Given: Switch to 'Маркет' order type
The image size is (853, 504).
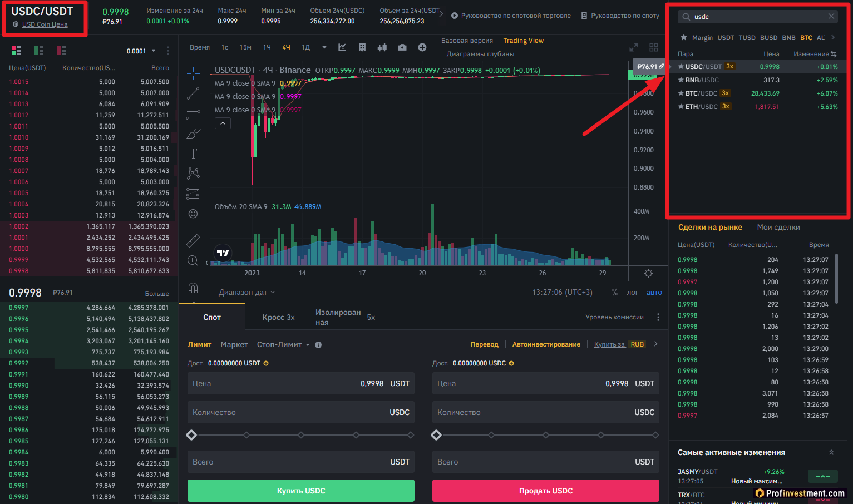Looking at the screenshot, I should click(x=234, y=344).
